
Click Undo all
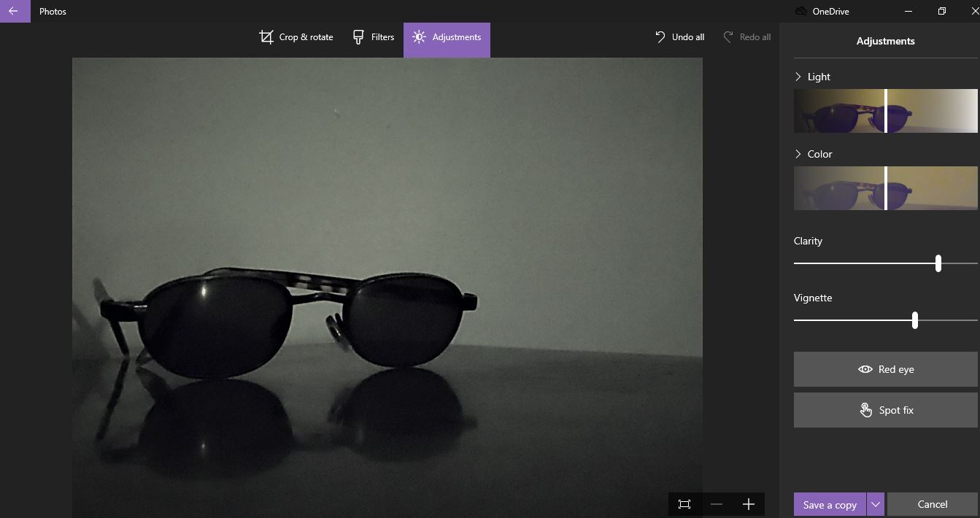[x=679, y=37]
